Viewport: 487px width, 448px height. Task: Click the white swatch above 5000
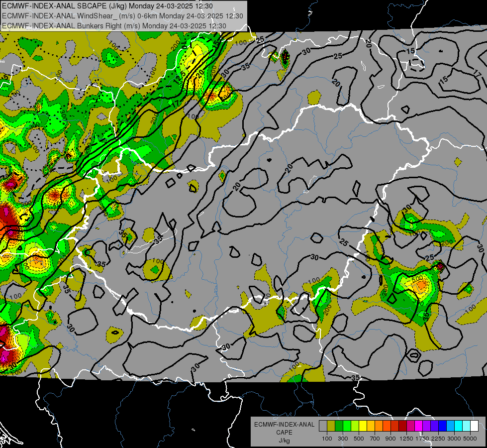(x=475, y=426)
